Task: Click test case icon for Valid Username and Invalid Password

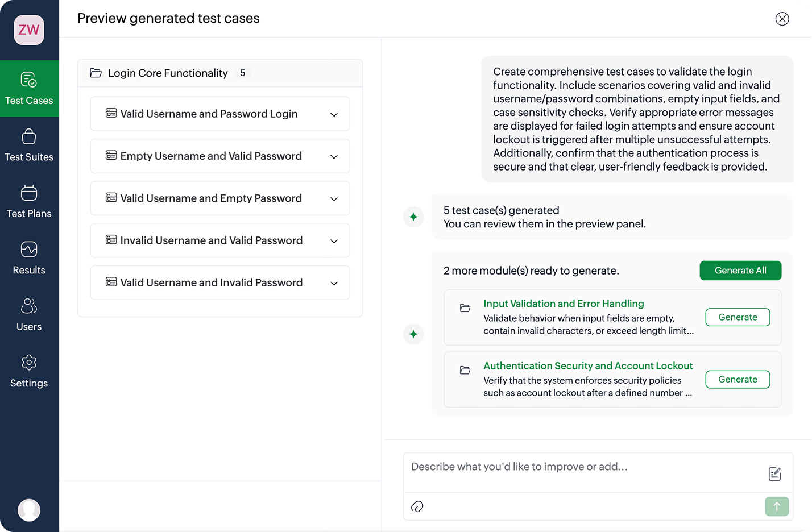Action: [x=111, y=282]
